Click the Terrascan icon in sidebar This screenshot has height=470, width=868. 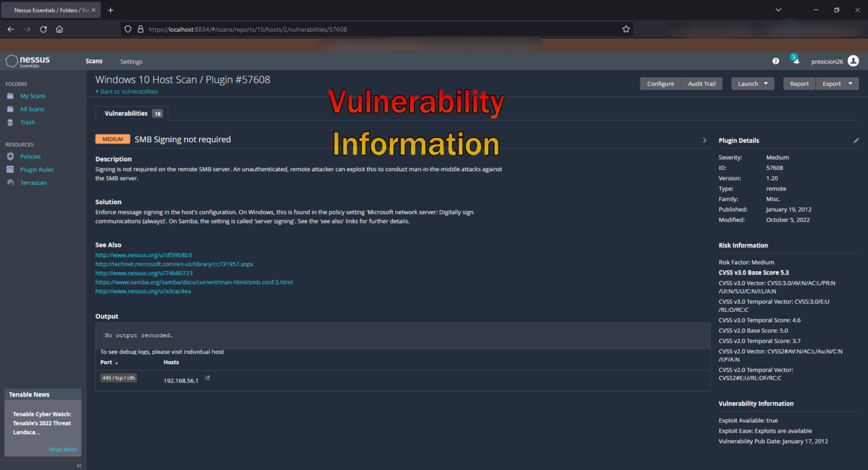point(10,182)
